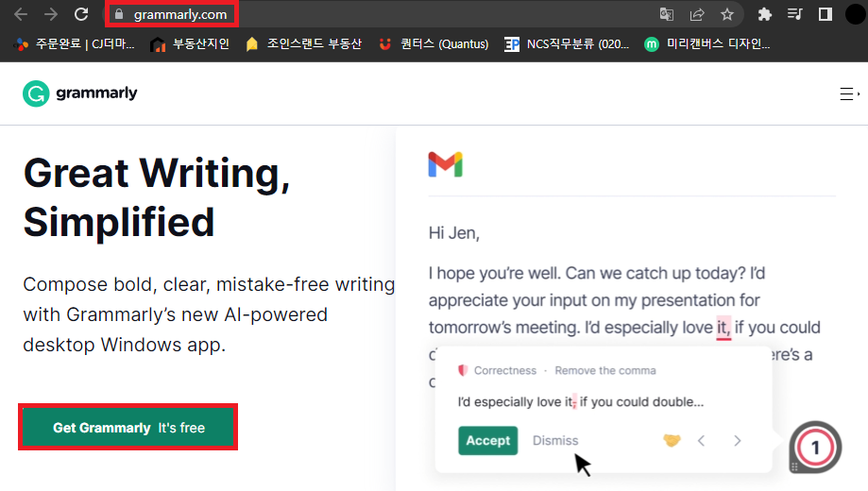Image resolution: width=868 pixels, height=491 pixels.
Task: Open the 주문완료 CJ더마 bookmark
Action: 75,44
